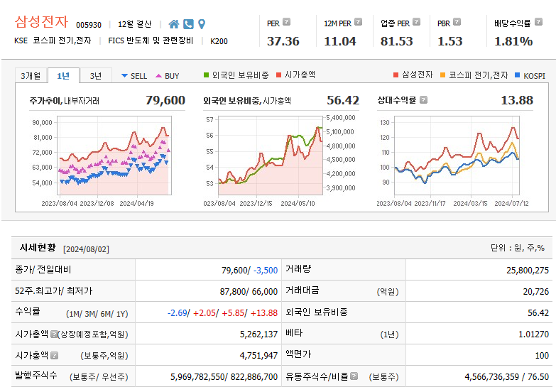
Task: Switch to the 3개월 chart tab
Action: pos(31,75)
